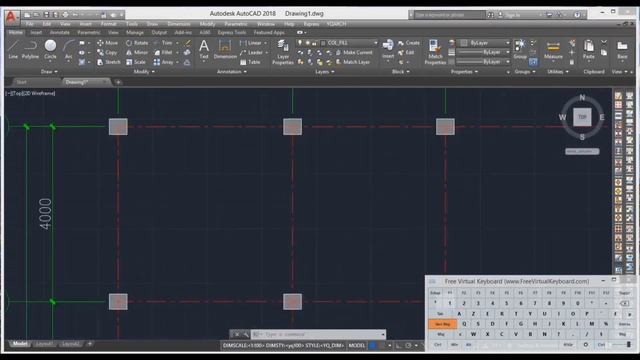Image resolution: width=640 pixels, height=360 pixels.
Task: Open the YQARCH menu
Action: pos(336,24)
